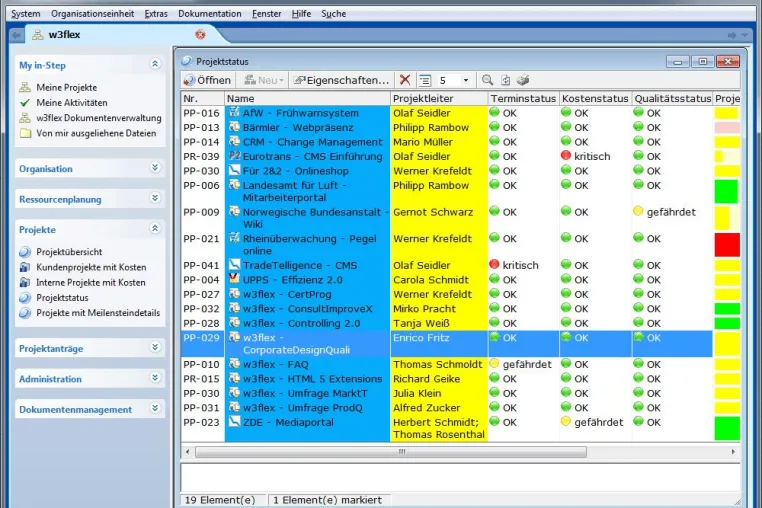Click Projekte mit Meilensteindetails icon
The height and width of the screenshot is (508, 762).
[x=25, y=313]
